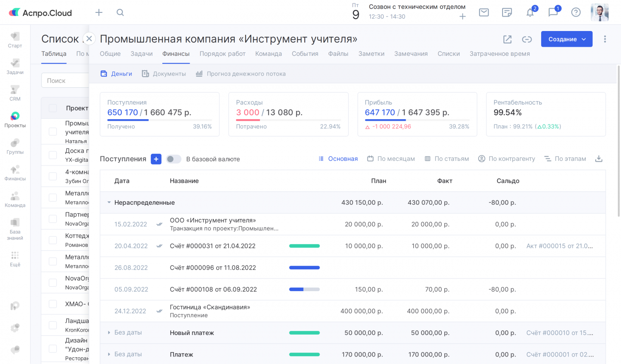The height and width of the screenshot is (364, 621).
Task: Copy project link via chain icon
Action: click(x=527, y=39)
